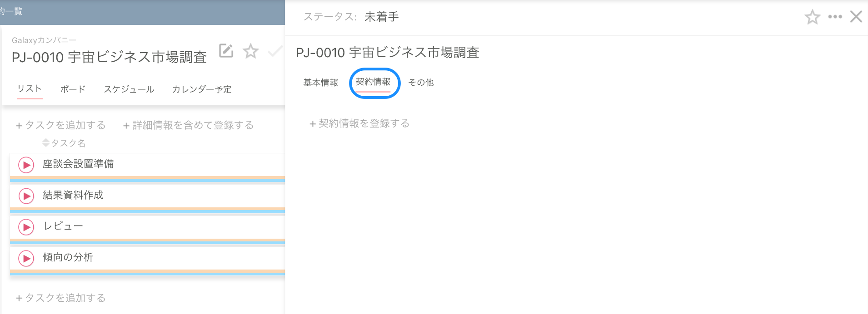Click the star icon in detail panel header
Image resolution: width=868 pixels, height=314 pixels.
pyautogui.click(x=812, y=16)
